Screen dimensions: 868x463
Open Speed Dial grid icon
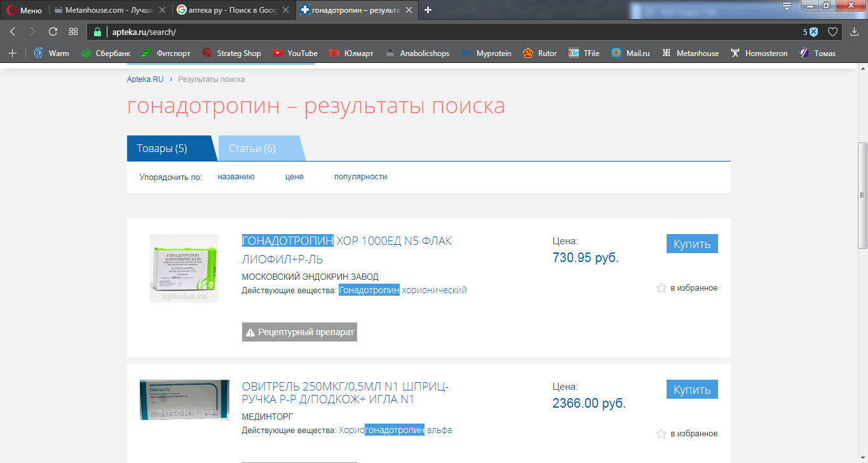(74, 32)
